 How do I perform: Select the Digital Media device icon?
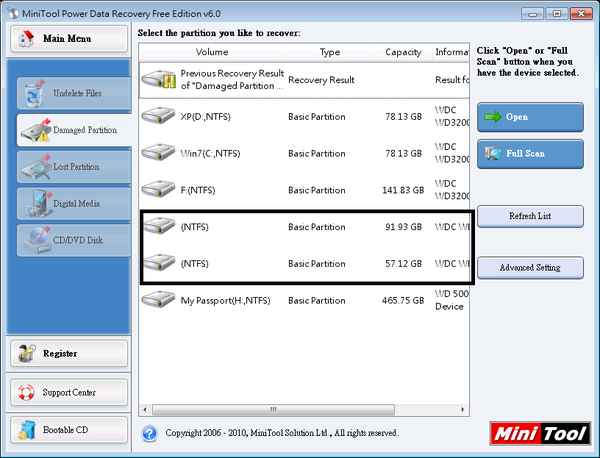point(38,204)
